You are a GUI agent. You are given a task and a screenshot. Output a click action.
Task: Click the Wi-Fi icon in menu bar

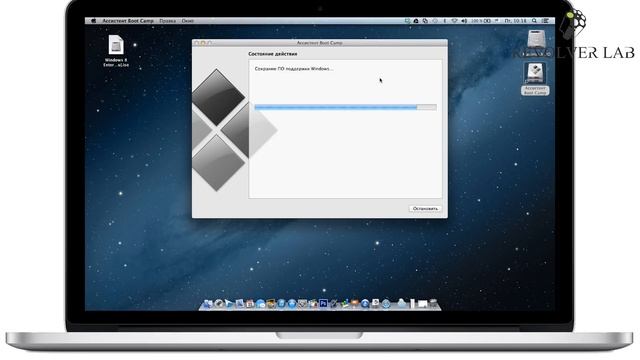454,21
